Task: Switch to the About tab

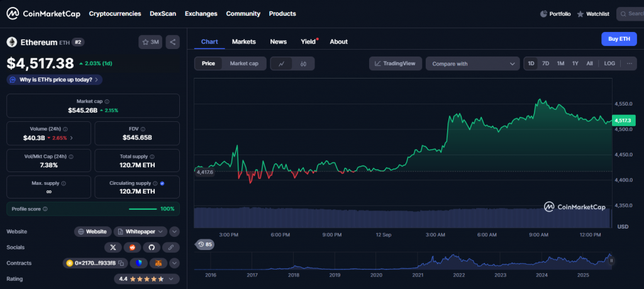Action: (339, 41)
